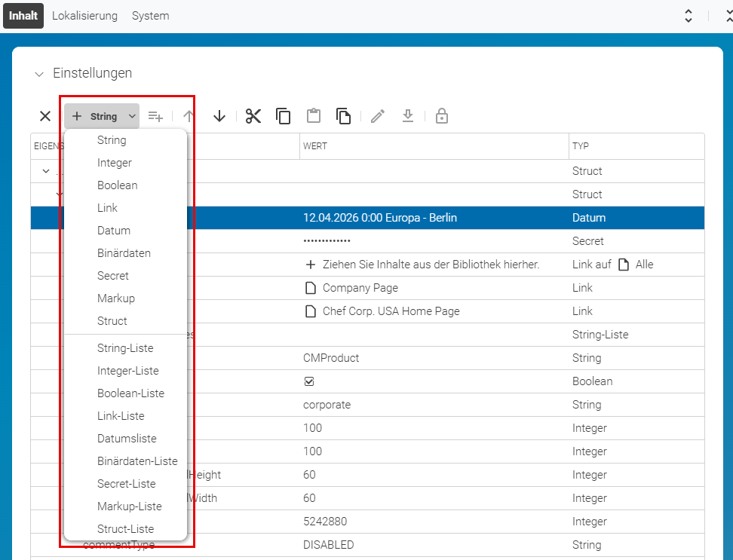Toggle the Boolean row checkbox
The height and width of the screenshot is (560, 733).
[x=309, y=381]
